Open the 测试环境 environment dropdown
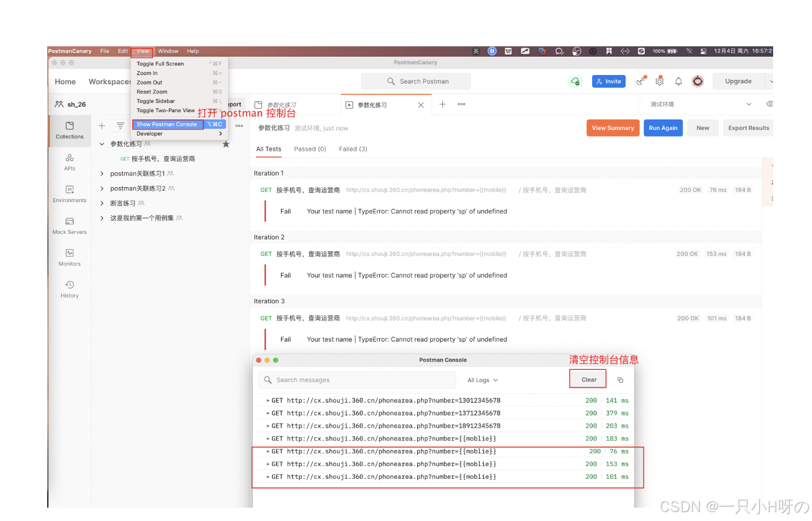Image resolution: width=812 pixels, height=521 pixels. tap(701, 104)
